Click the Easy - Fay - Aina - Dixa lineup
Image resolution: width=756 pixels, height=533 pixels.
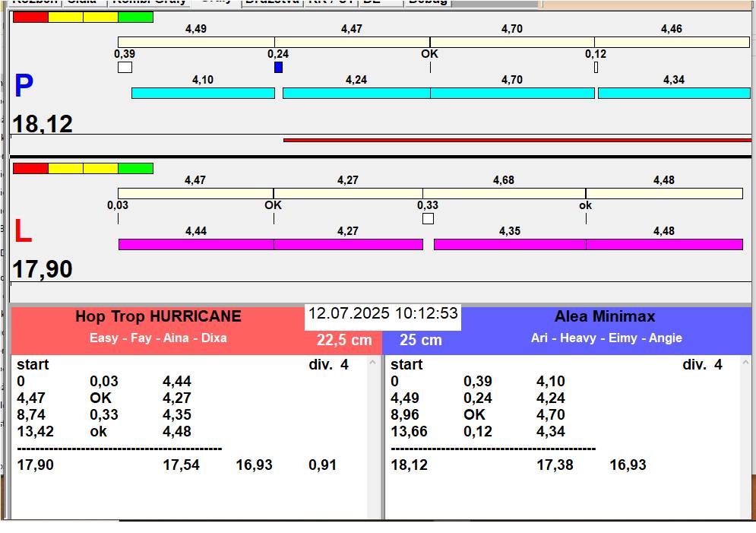pos(158,338)
